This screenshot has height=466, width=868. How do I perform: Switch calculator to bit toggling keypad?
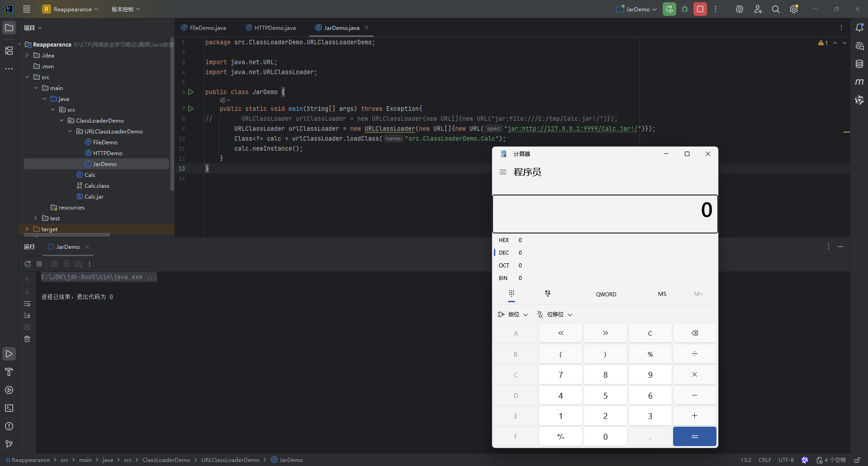(548, 294)
